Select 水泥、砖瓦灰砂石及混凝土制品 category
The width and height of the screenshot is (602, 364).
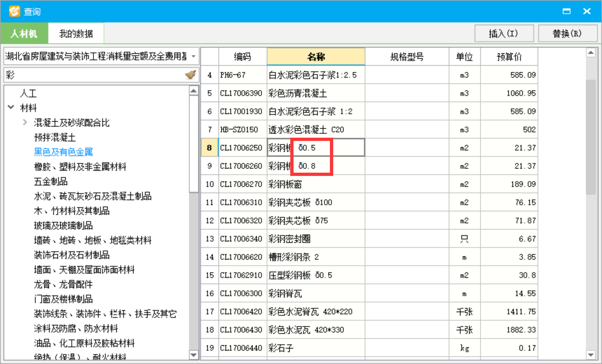93,196
